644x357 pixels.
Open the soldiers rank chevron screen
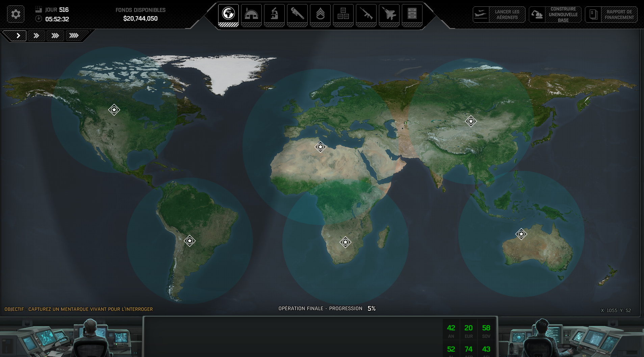[320, 15]
